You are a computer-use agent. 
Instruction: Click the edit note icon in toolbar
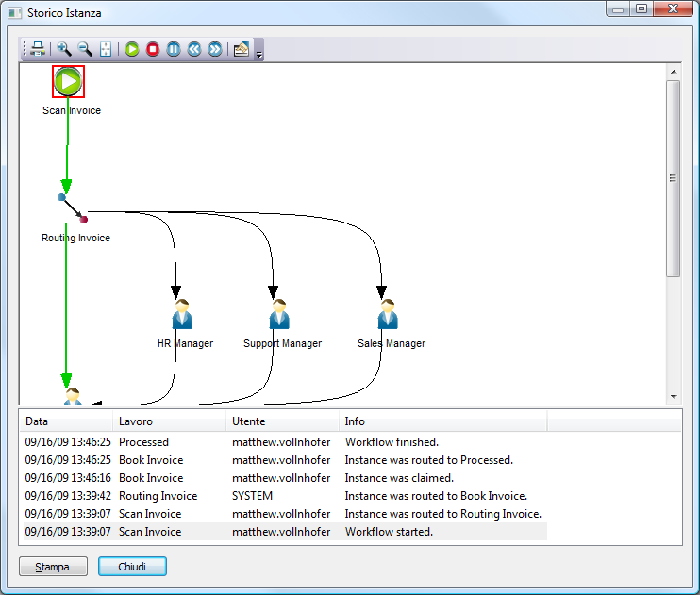[x=242, y=49]
